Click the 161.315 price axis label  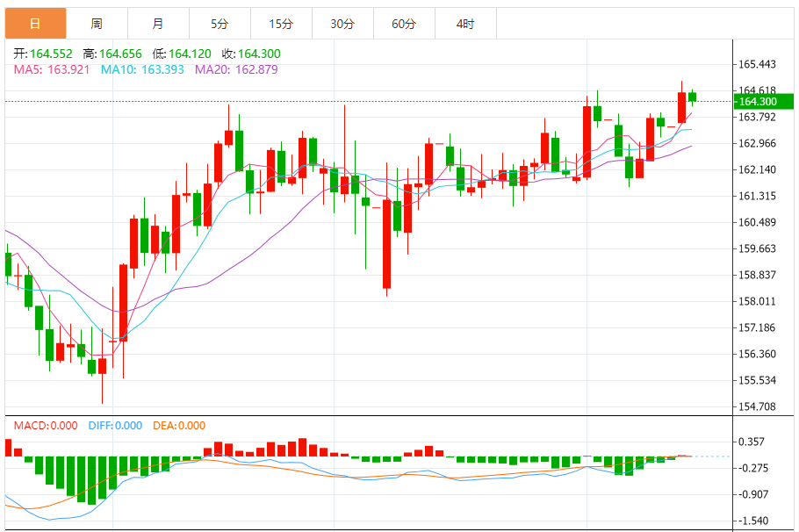tap(757, 196)
